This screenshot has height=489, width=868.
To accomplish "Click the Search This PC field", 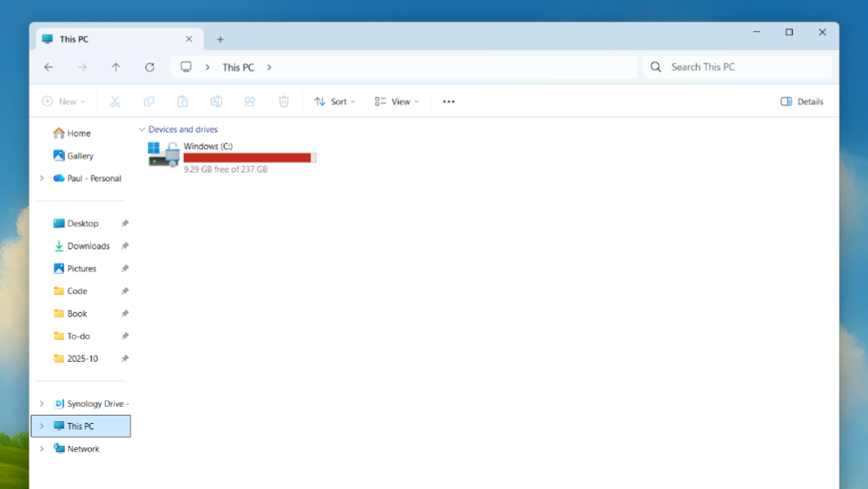I will pyautogui.click(x=745, y=67).
